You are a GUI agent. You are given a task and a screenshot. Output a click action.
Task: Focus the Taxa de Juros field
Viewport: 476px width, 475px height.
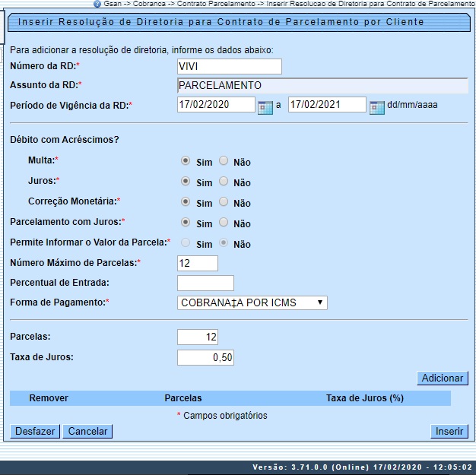[x=205, y=357]
